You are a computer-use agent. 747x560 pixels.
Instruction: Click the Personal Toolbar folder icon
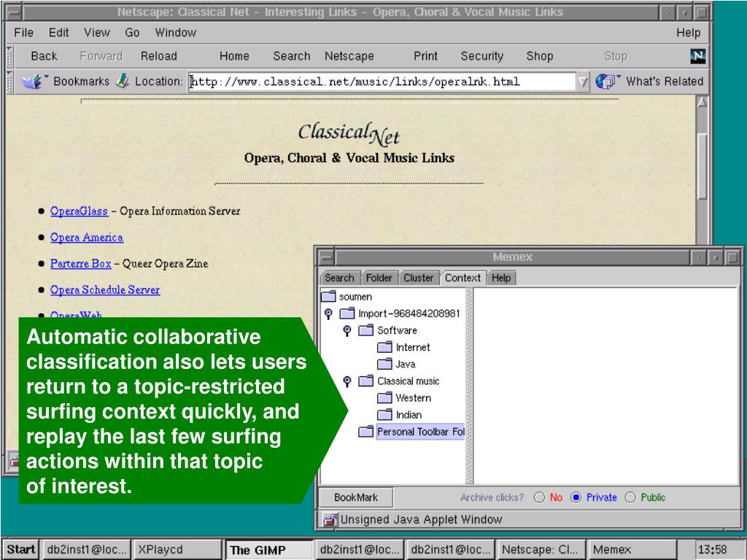(366, 432)
